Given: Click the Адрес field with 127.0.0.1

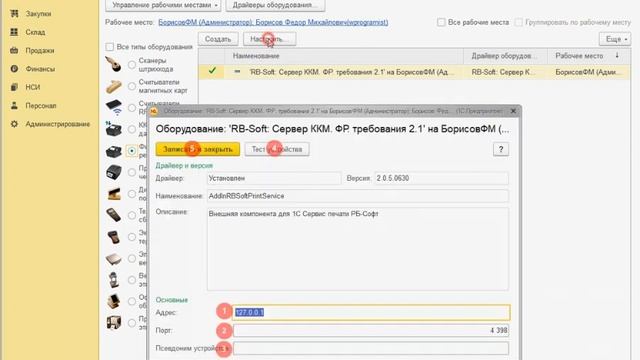Looking at the screenshot, I should coord(371,312).
